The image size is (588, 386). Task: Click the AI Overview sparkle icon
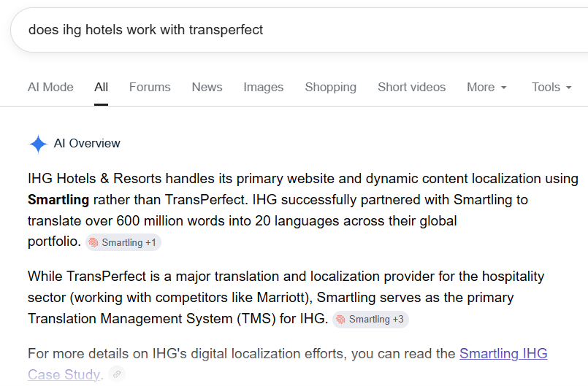[x=38, y=144]
